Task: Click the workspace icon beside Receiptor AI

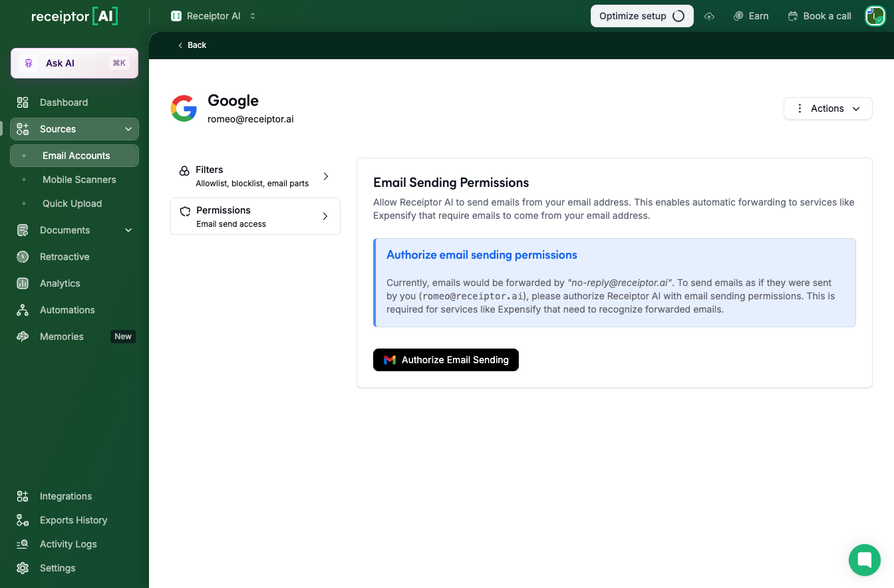Action: pyautogui.click(x=176, y=16)
